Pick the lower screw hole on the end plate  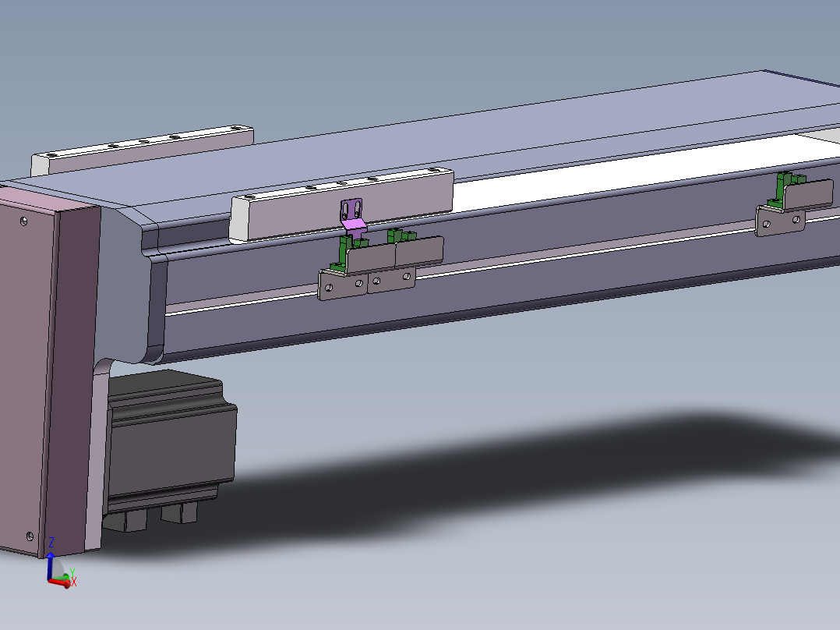[x=30, y=536]
